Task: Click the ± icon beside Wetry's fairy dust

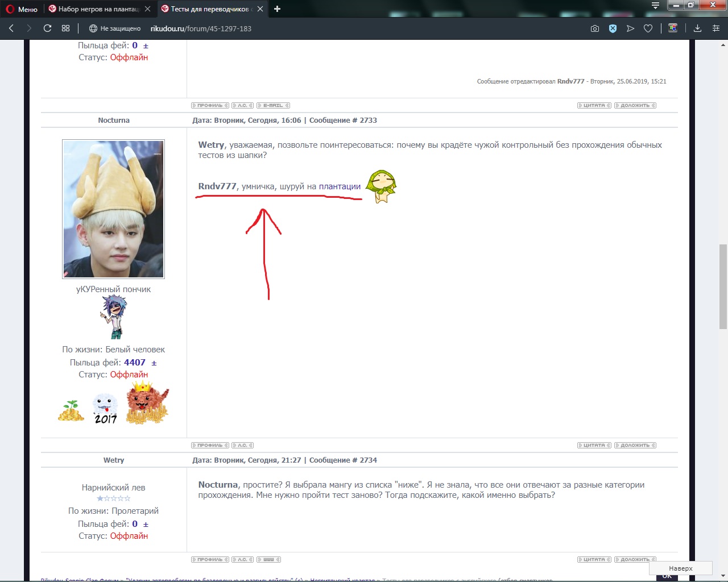Action: tap(146, 525)
